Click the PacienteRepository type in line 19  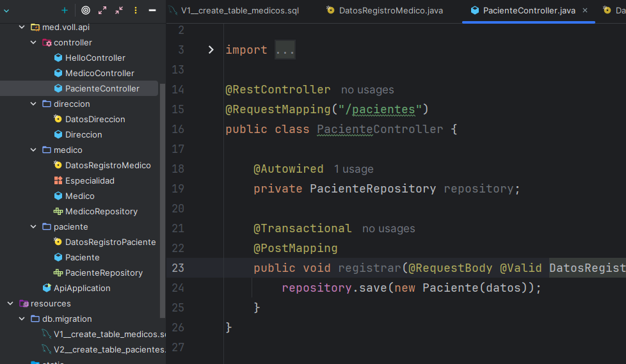[373, 189]
